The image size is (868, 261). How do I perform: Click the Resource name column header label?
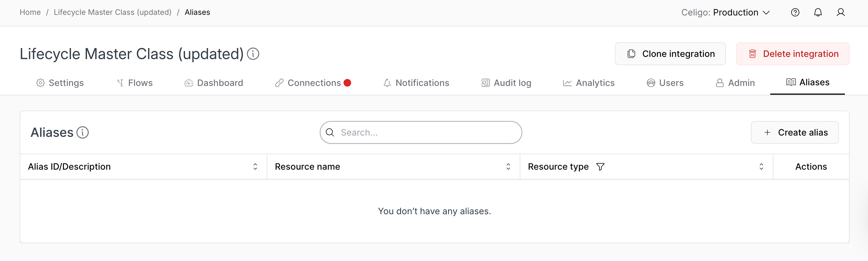click(x=307, y=167)
